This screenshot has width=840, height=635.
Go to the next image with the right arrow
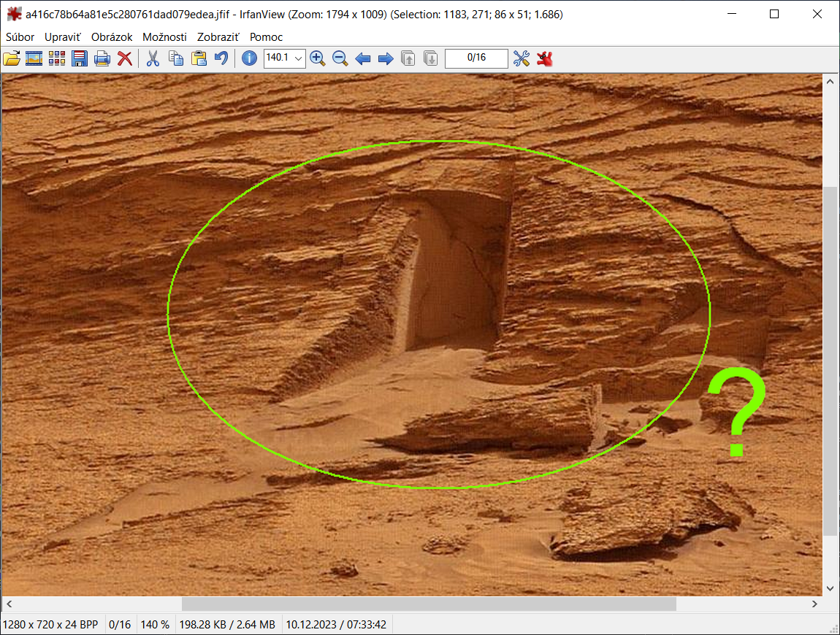386,58
